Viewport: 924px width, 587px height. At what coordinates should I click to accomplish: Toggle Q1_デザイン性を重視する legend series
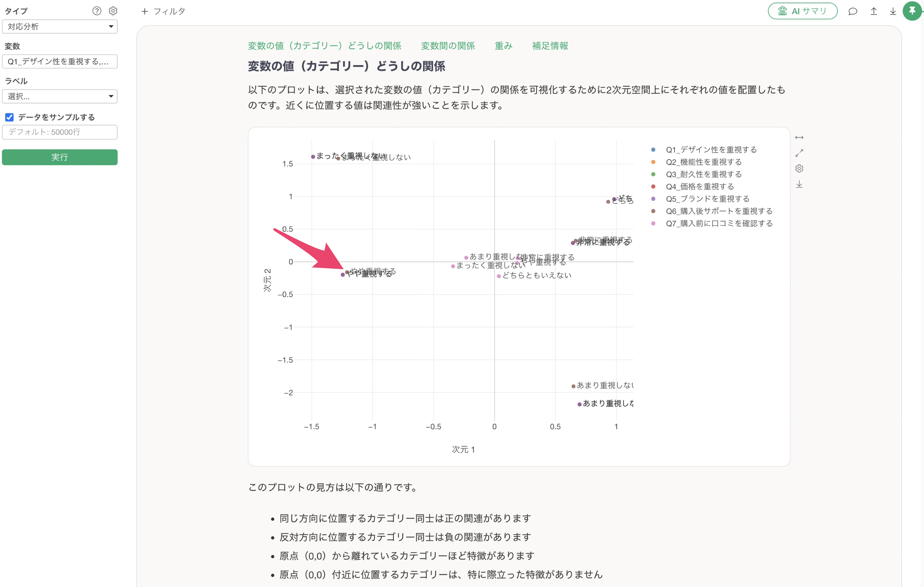click(711, 150)
